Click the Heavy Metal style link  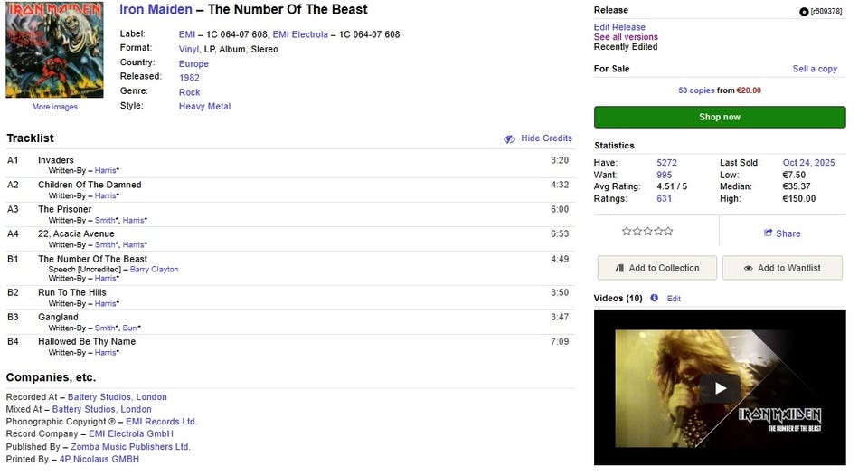pyautogui.click(x=205, y=107)
